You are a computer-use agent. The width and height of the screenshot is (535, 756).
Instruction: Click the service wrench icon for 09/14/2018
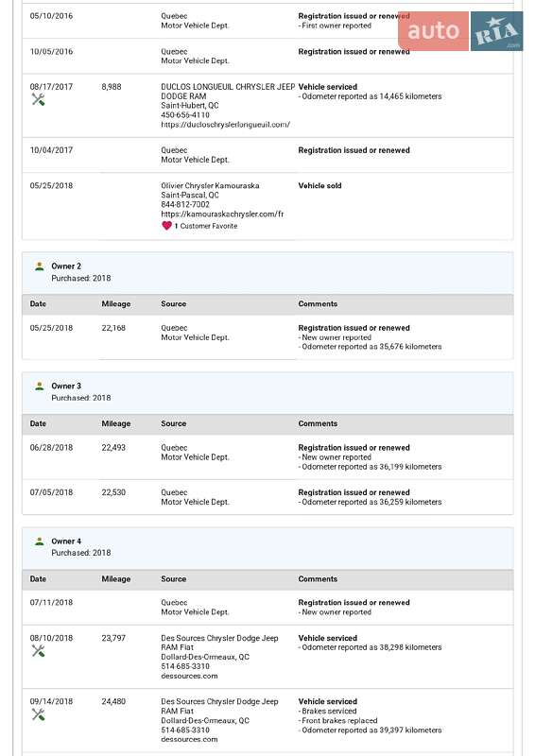pyautogui.click(x=38, y=714)
